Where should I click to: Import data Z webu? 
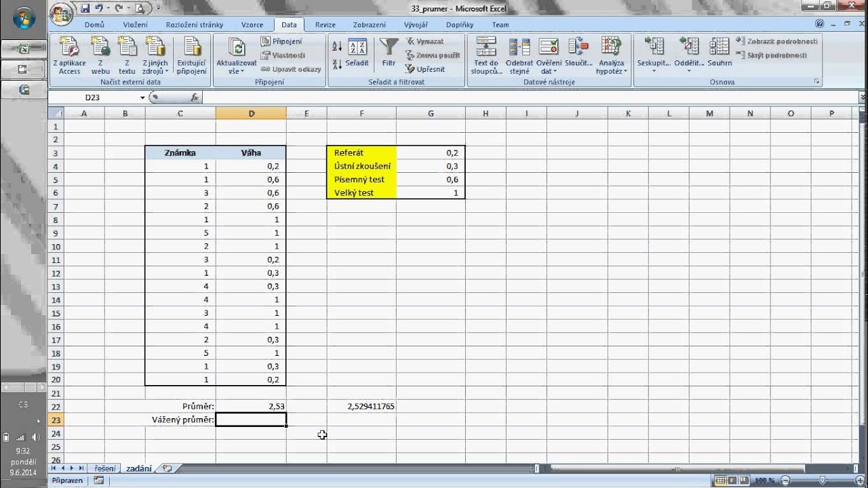pyautogui.click(x=100, y=56)
